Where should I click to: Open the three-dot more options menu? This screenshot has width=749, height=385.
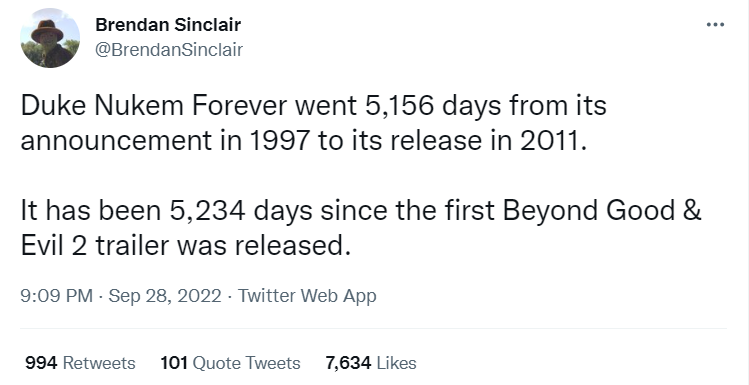pyautogui.click(x=715, y=25)
